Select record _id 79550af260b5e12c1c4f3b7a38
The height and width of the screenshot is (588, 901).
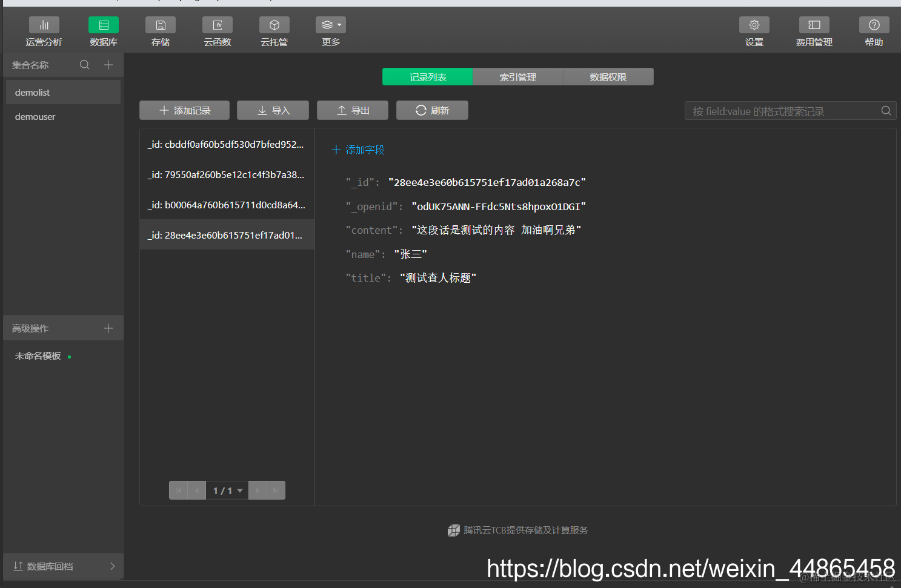point(227,174)
